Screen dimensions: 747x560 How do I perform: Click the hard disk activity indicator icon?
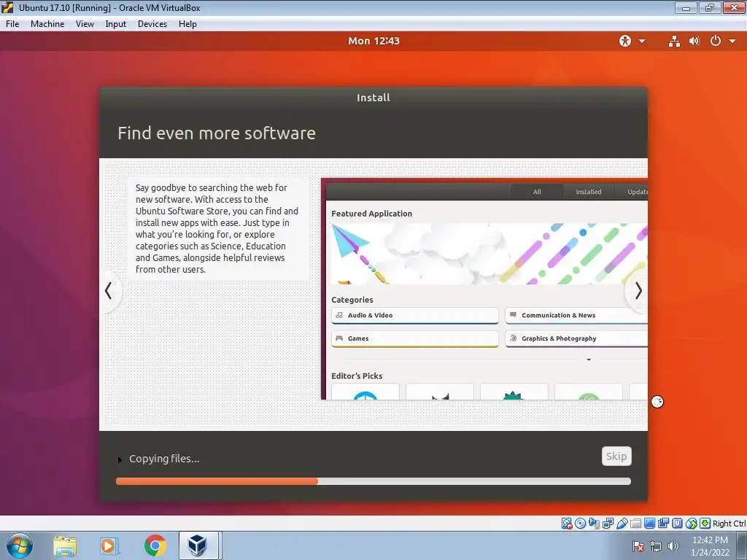click(566, 524)
